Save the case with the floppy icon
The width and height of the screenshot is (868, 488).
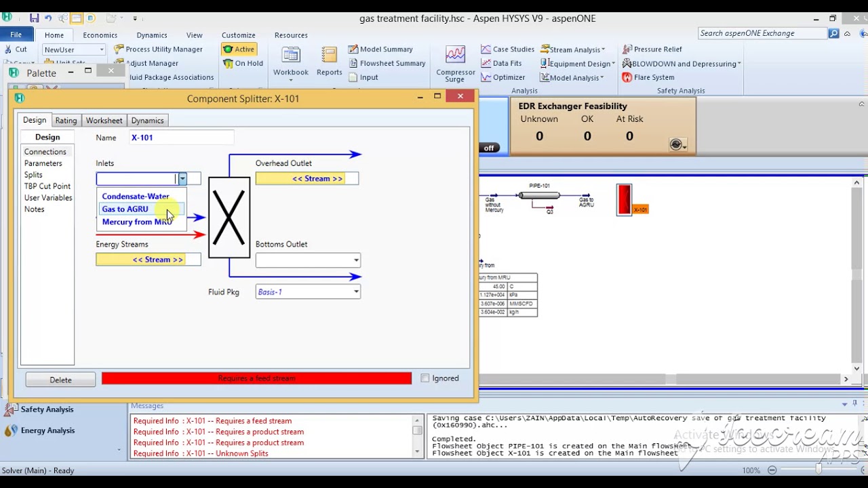click(x=33, y=18)
